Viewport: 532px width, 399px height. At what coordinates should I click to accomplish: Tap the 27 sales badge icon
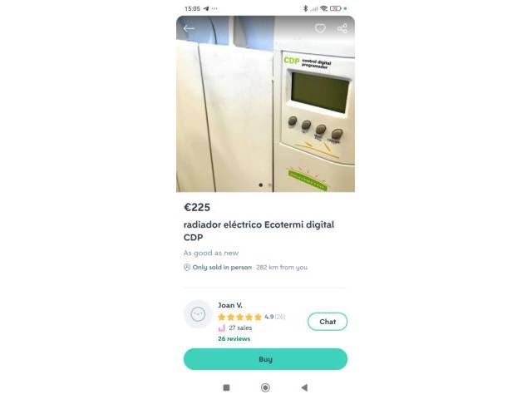(222, 328)
